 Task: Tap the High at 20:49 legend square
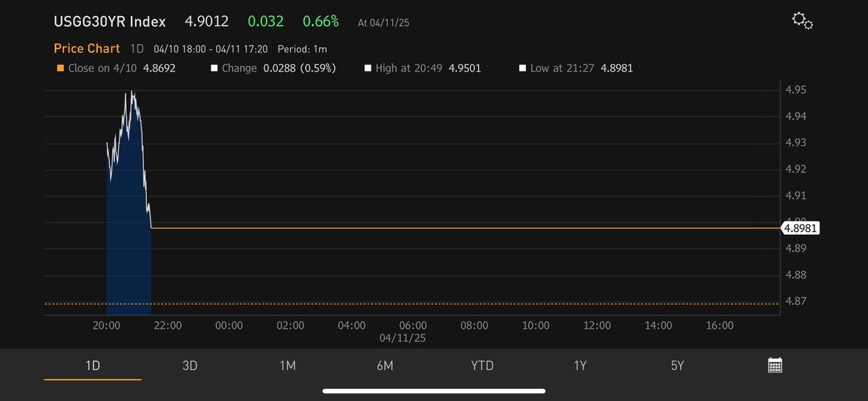368,69
